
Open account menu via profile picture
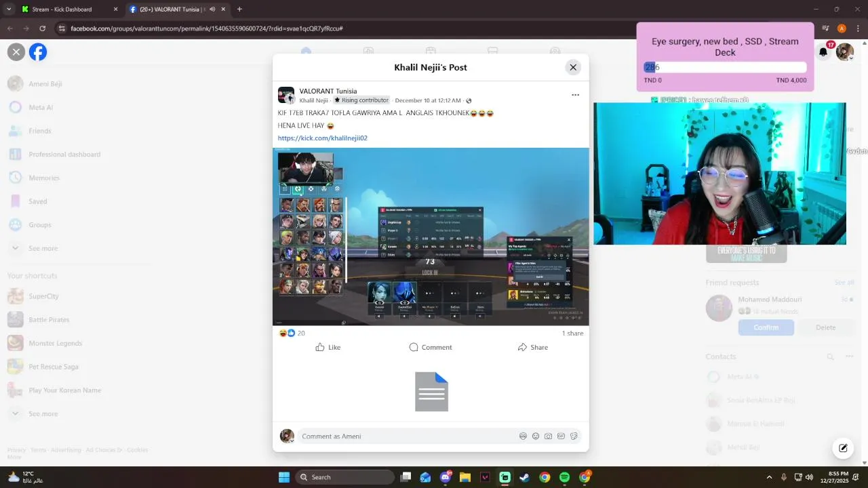click(x=844, y=52)
